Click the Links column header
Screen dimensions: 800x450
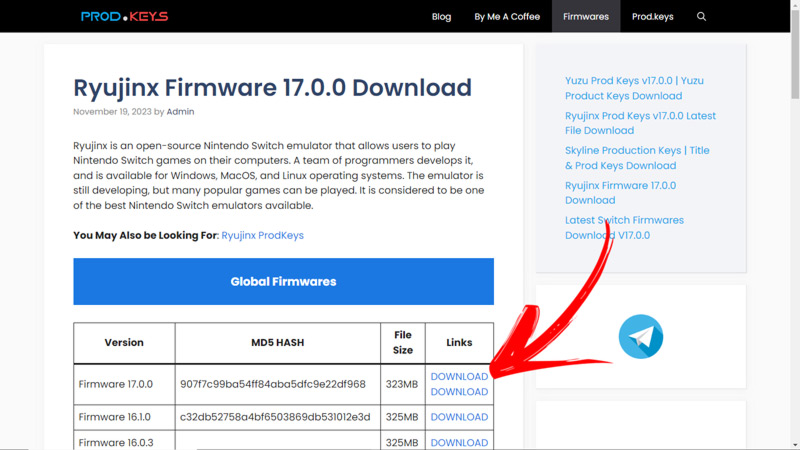point(459,342)
